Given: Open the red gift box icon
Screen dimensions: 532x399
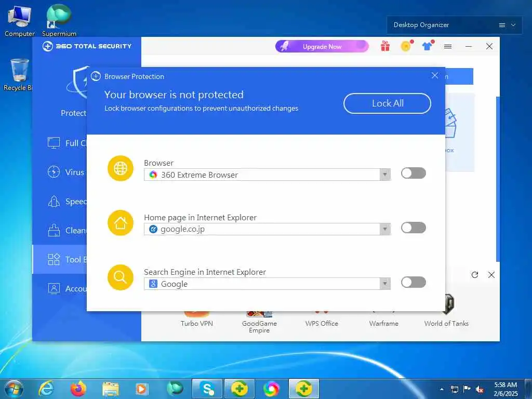Looking at the screenshot, I should pos(385,46).
